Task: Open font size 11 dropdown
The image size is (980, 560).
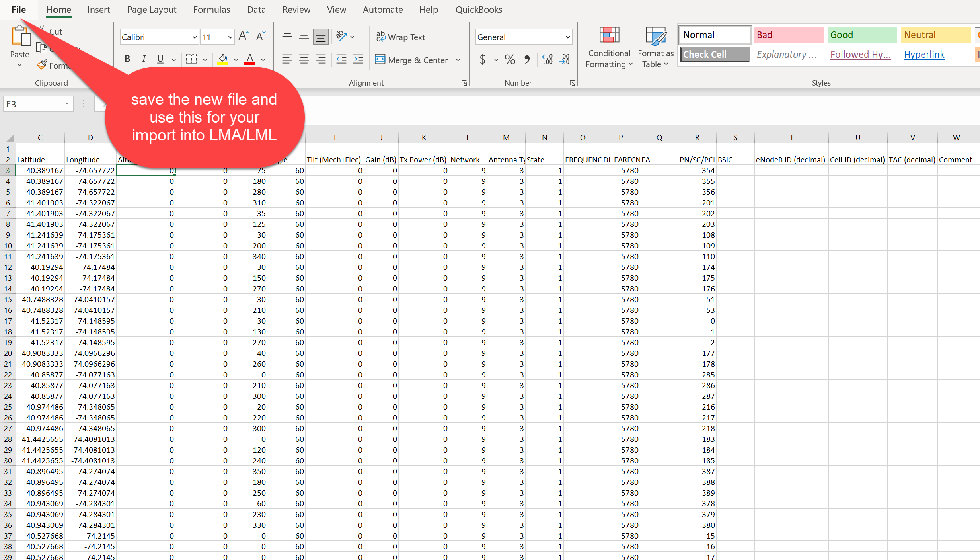Action: 230,37
